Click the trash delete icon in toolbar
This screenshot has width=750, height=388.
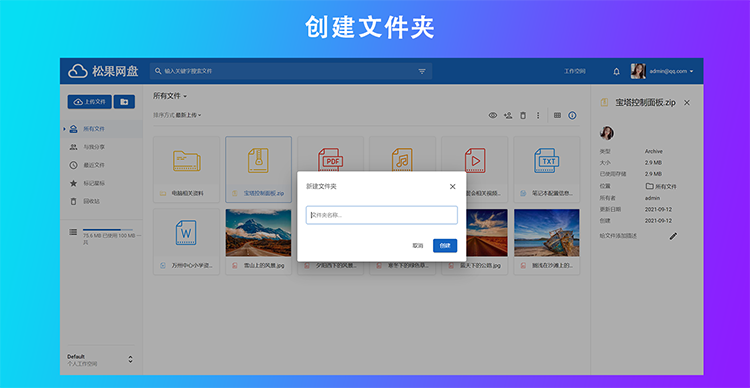click(x=523, y=115)
